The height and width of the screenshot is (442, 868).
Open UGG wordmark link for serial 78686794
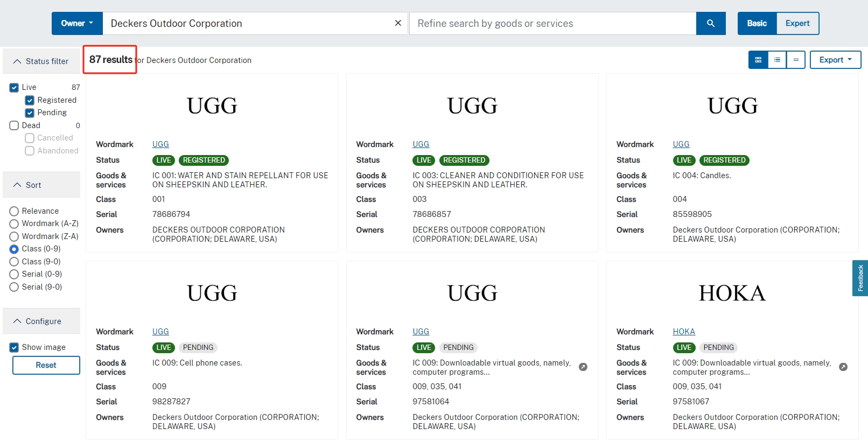coord(160,144)
